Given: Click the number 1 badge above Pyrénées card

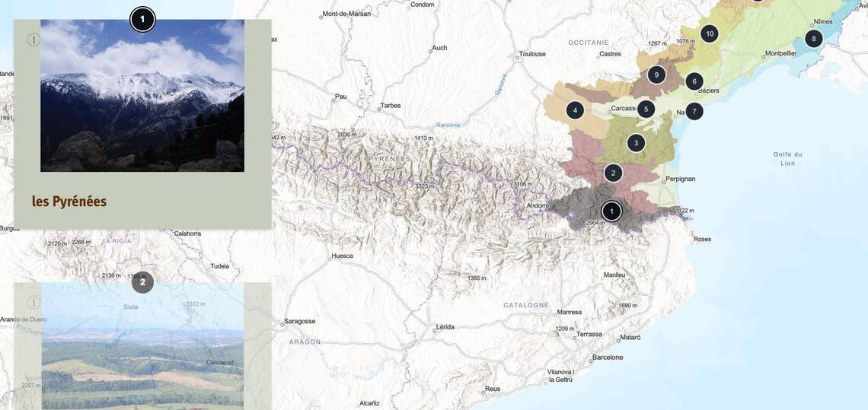Looking at the screenshot, I should [142, 19].
